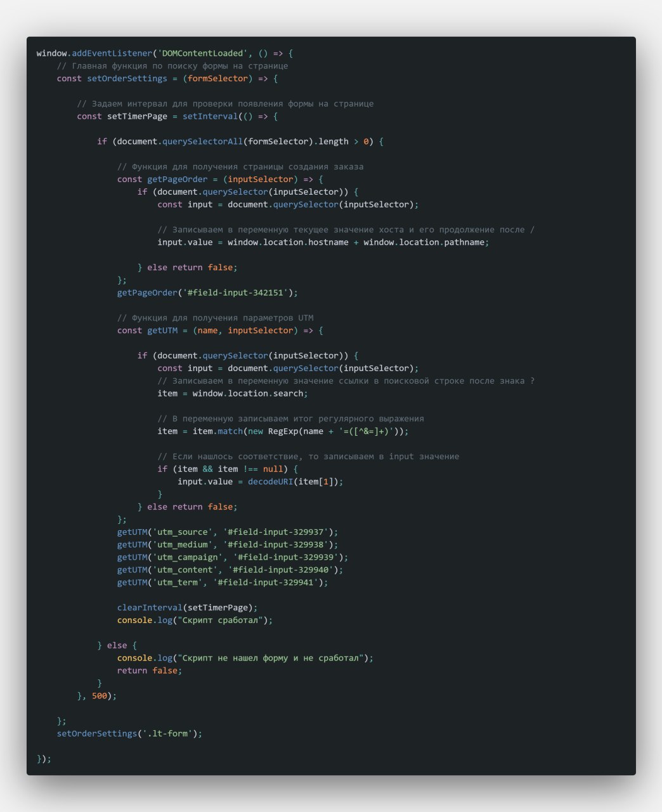Click the console.log("Скрипт сработал") line

195,620
